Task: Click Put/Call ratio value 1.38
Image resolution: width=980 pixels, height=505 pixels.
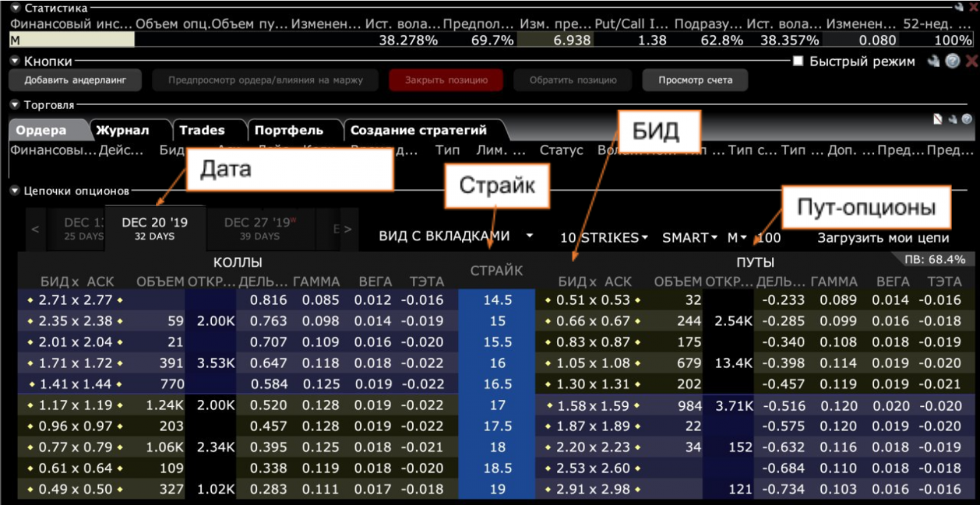Action: (652, 40)
